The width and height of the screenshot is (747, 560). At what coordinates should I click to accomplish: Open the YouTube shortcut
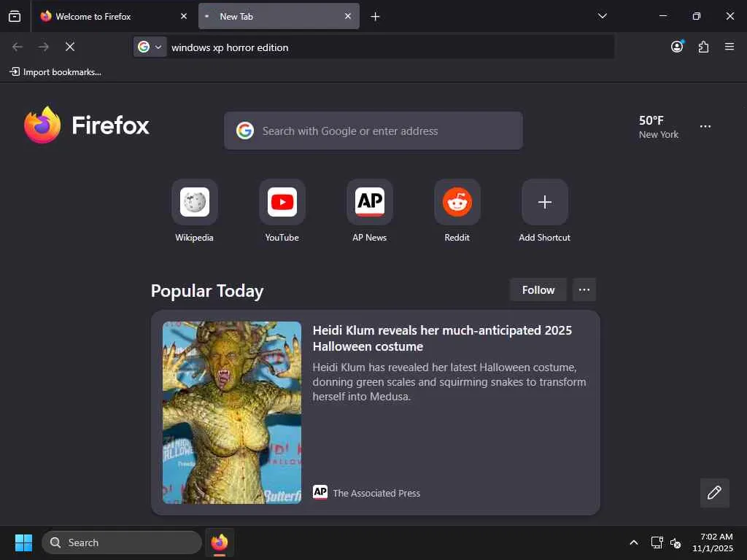pyautogui.click(x=282, y=211)
